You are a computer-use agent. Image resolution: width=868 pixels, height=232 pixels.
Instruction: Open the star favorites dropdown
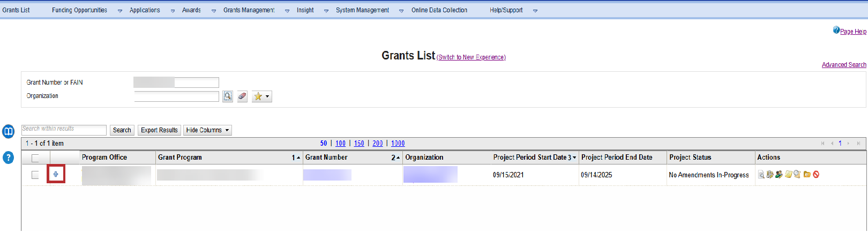tap(261, 96)
